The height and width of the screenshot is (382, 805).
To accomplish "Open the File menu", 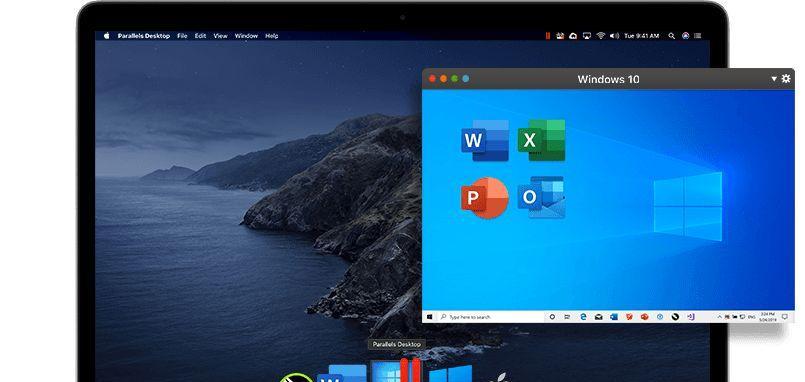I will pyautogui.click(x=182, y=36).
